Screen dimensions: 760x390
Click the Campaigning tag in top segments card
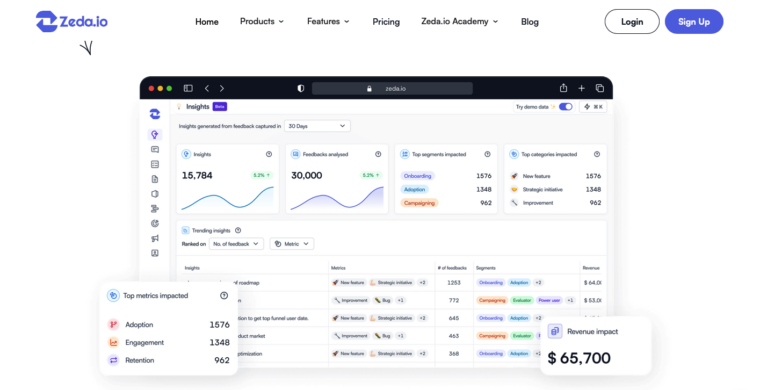[419, 203]
